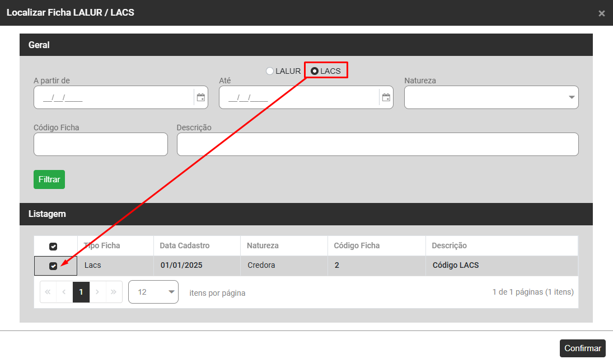The width and height of the screenshot is (613, 364).
Task: Click the Listagem section header
Action: point(306,214)
